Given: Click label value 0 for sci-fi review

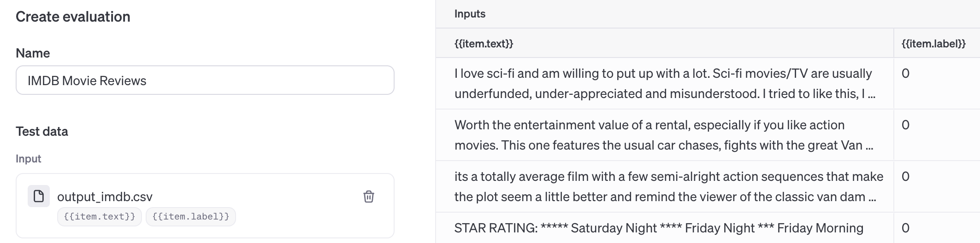Looking at the screenshot, I should coord(905,74).
